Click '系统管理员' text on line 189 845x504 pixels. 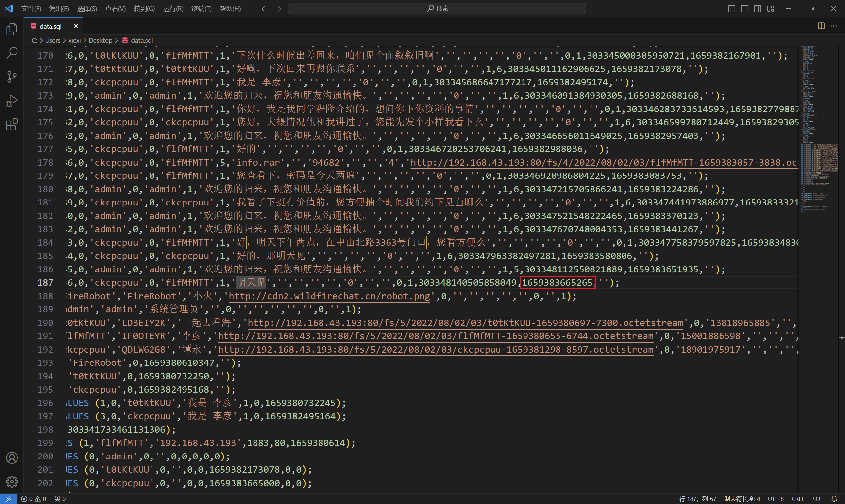tap(174, 309)
